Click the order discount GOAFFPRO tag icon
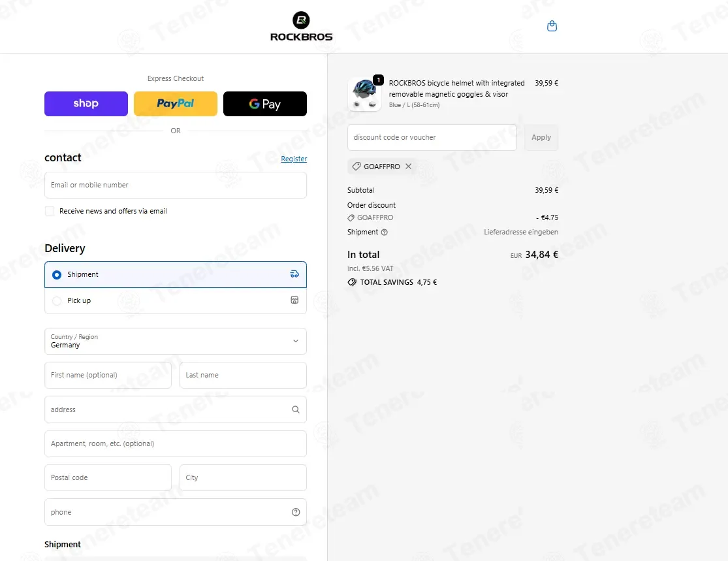Viewport: 728px width, 561px height. pyautogui.click(x=351, y=218)
